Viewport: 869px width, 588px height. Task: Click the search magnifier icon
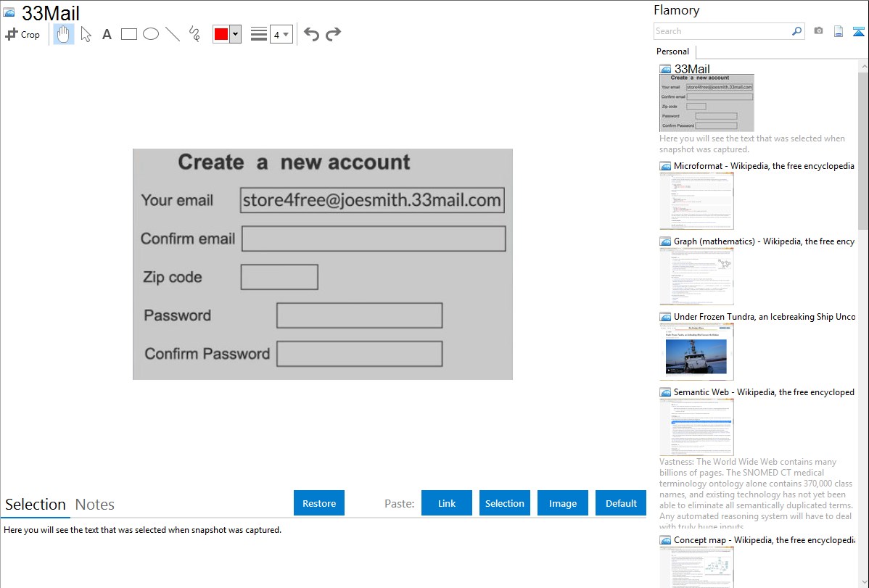tap(796, 31)
